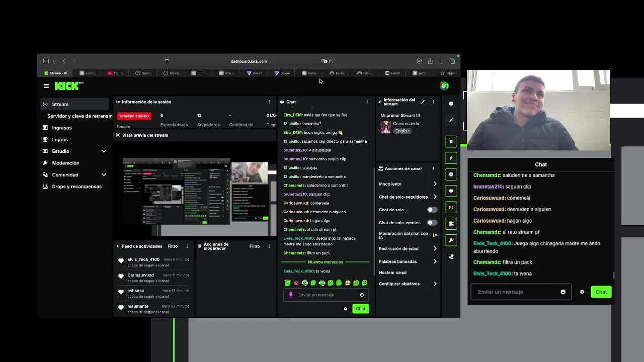644x362 pixels.
Task: Click the English language tag
Action: (x=402, y=131)
